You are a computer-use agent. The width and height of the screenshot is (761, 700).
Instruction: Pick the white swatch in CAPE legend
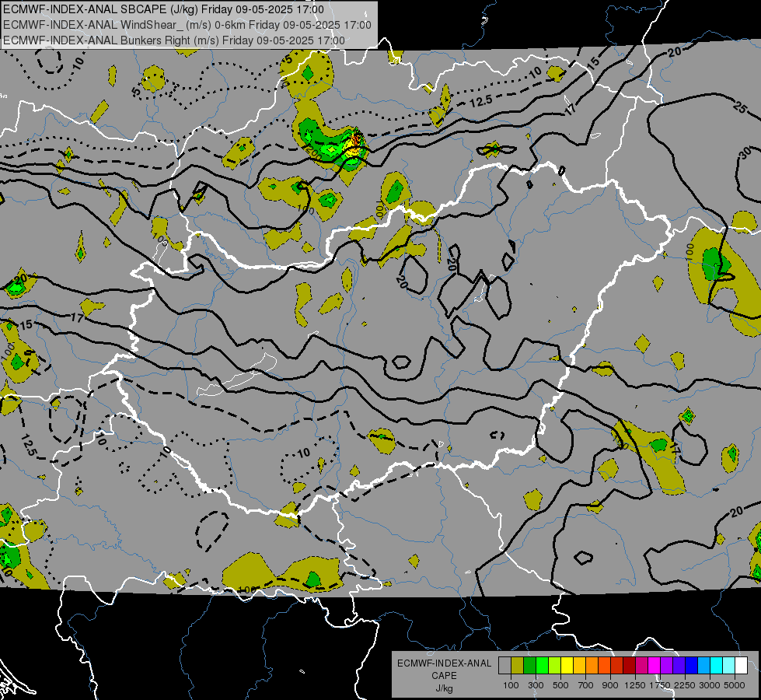[x=741, y=666]
